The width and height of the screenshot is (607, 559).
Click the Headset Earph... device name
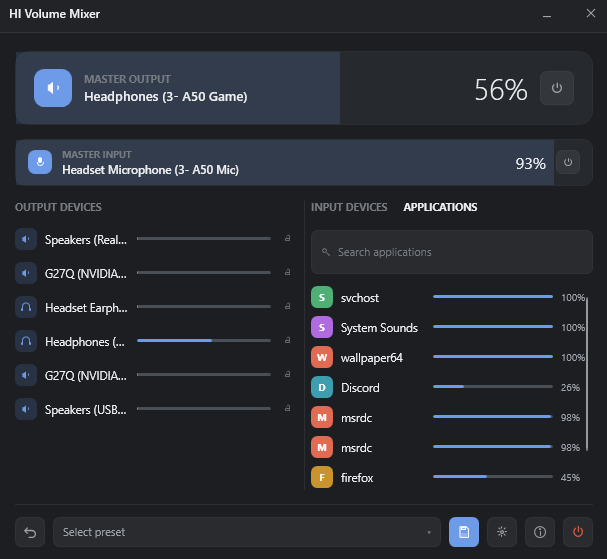[x=86, y=308]
